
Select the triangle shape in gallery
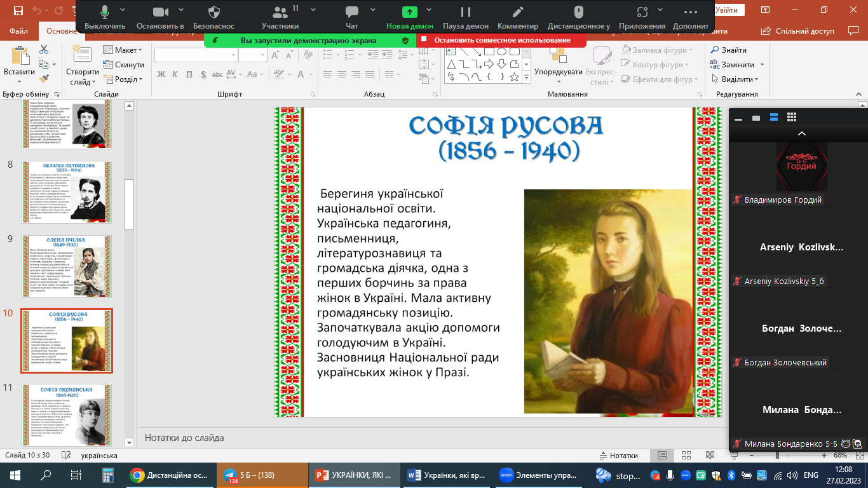451,64
